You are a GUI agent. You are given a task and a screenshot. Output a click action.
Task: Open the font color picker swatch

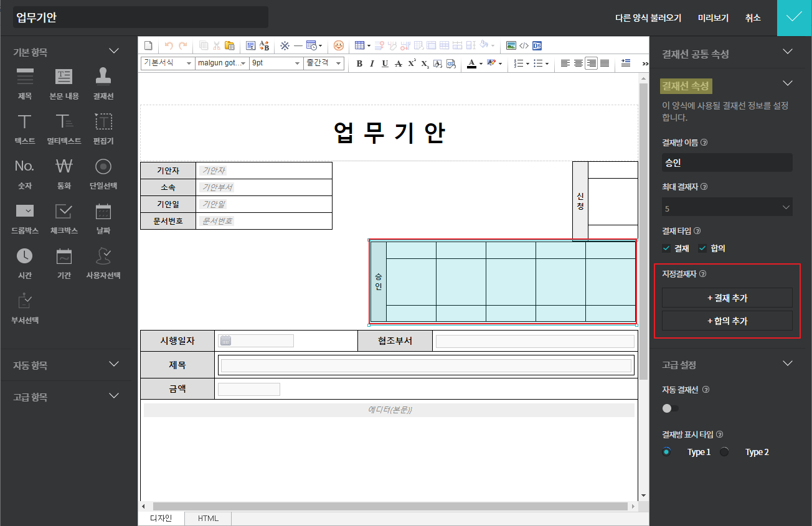[x=471, y=63]
